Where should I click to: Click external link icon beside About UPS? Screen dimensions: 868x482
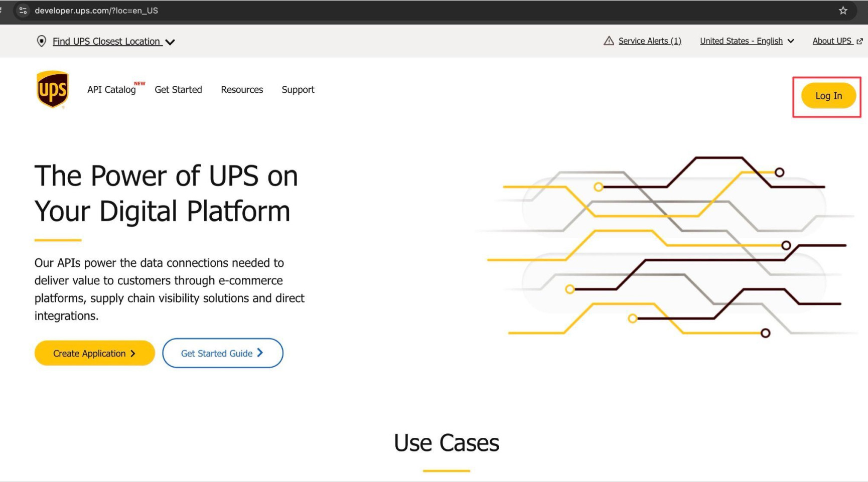(859, 42)
